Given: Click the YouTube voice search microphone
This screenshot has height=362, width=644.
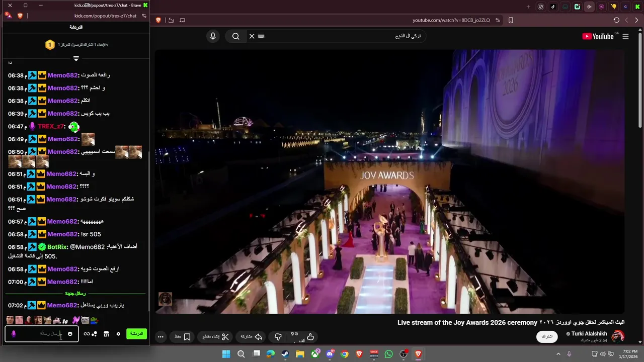Looking at the screenshot, I should coord(213,36).
